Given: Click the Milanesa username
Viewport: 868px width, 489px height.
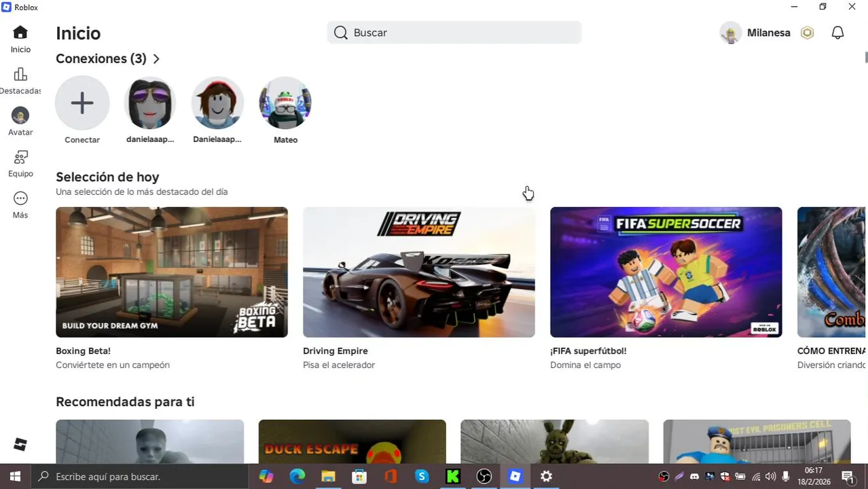Looking at the screenshot, I should 768,33.
